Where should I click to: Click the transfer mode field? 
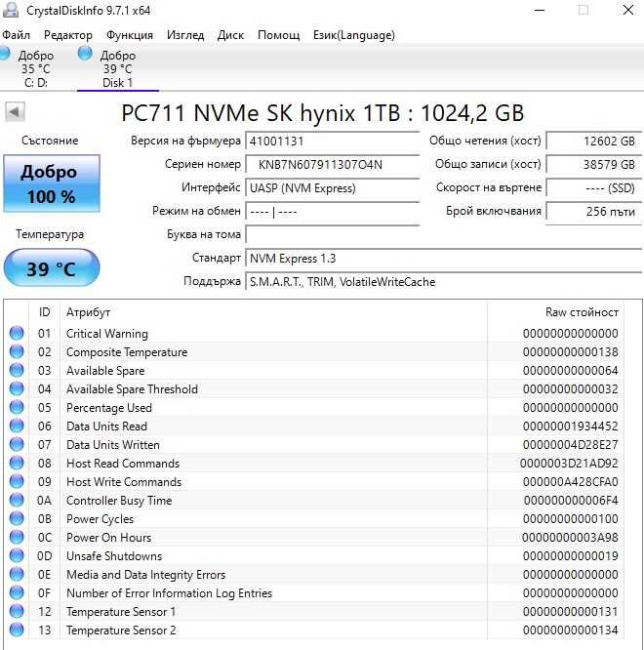333,212
